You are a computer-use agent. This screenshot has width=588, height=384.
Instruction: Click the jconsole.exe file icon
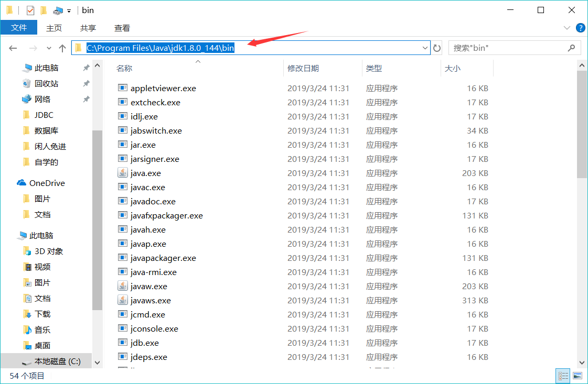tap(122, 328)
